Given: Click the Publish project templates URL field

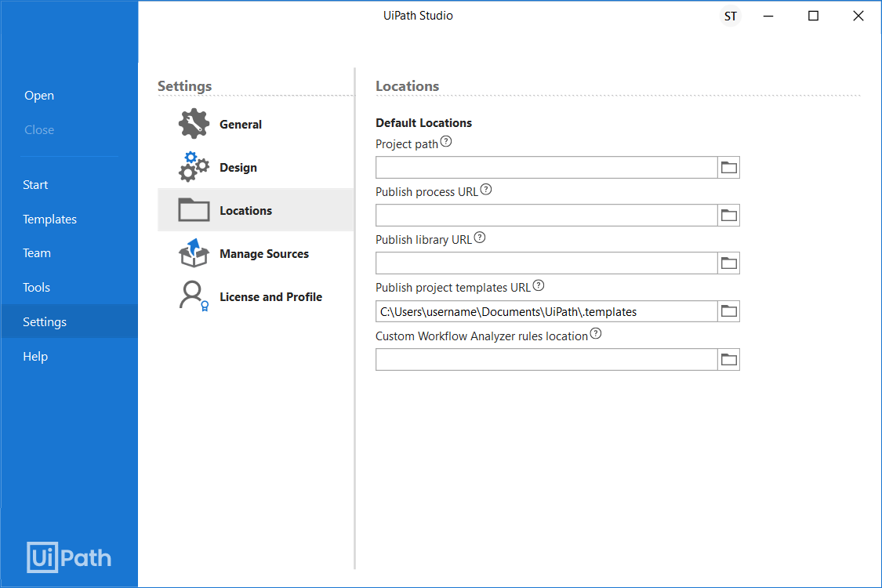Looking at the screenshot, I should (546, 311).
